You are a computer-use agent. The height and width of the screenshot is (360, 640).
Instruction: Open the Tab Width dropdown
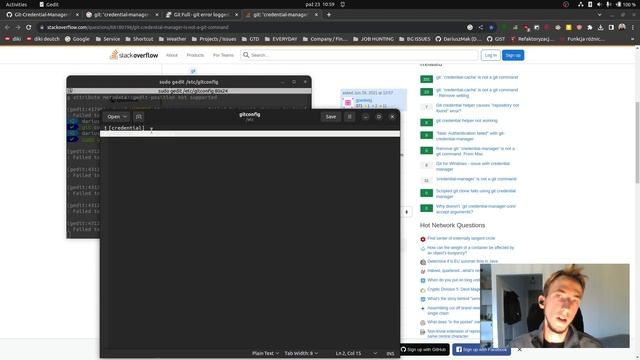coord(301,353)
